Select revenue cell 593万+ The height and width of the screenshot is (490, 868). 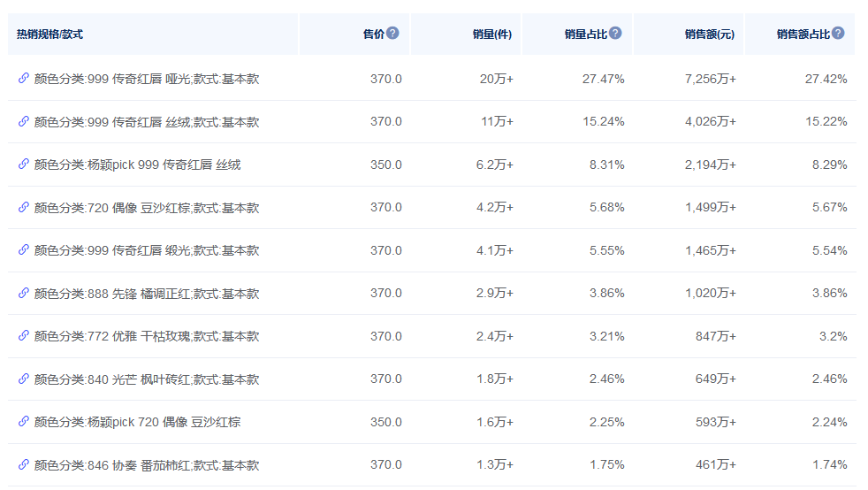[716, 423]
